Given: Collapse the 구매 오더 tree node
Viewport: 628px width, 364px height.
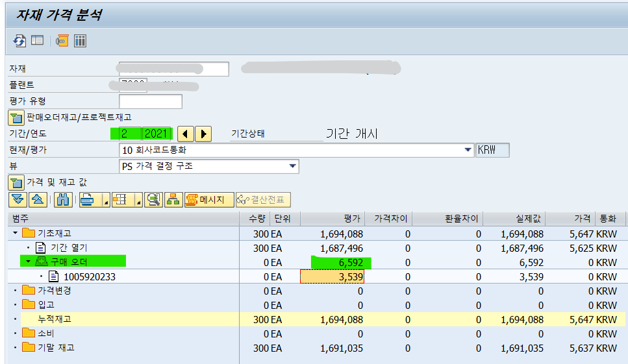Looking at the screenshot, I should pyautogui.click(x=28, y=262).
